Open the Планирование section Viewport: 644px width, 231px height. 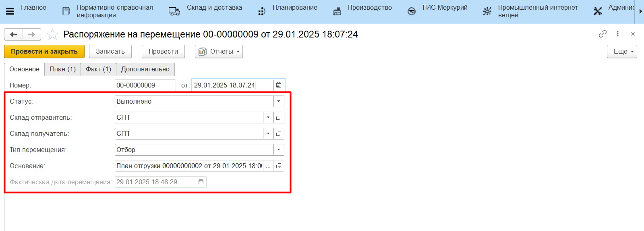[x=295, y=8]
